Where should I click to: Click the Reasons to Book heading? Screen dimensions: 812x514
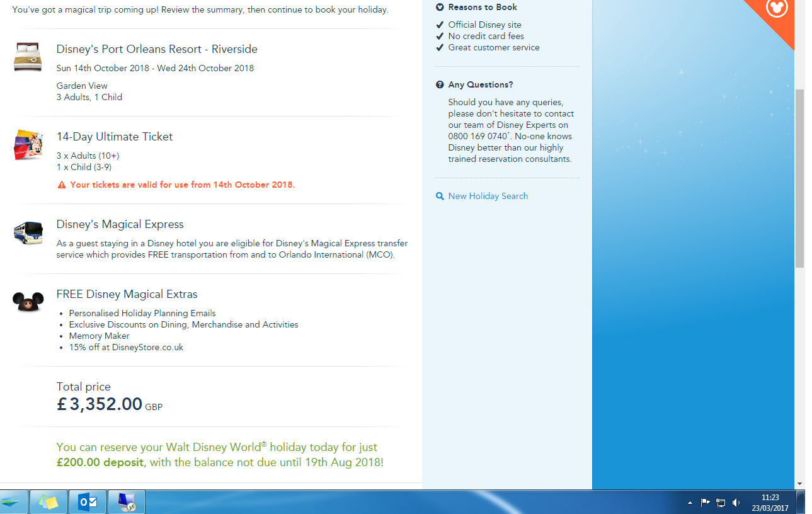coord(483,7)
